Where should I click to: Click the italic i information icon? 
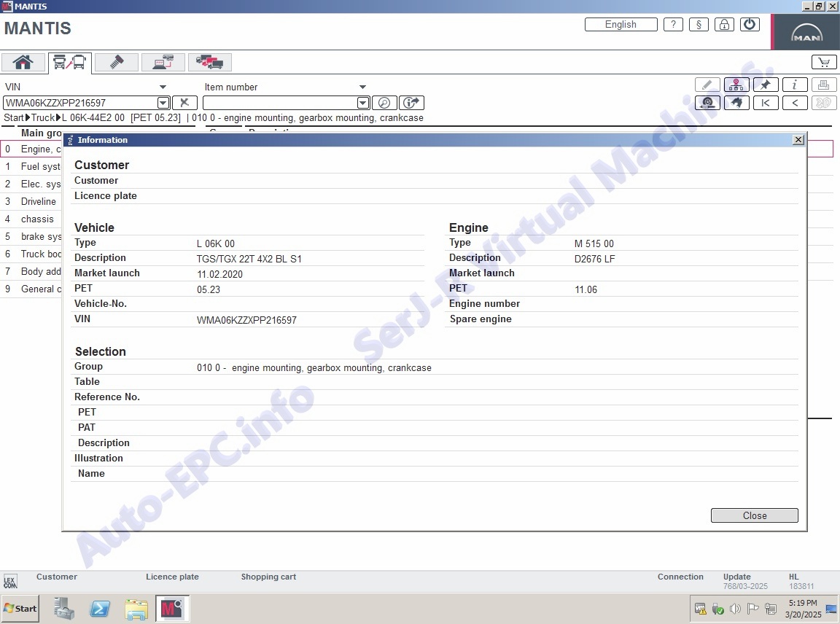point(795,85)
